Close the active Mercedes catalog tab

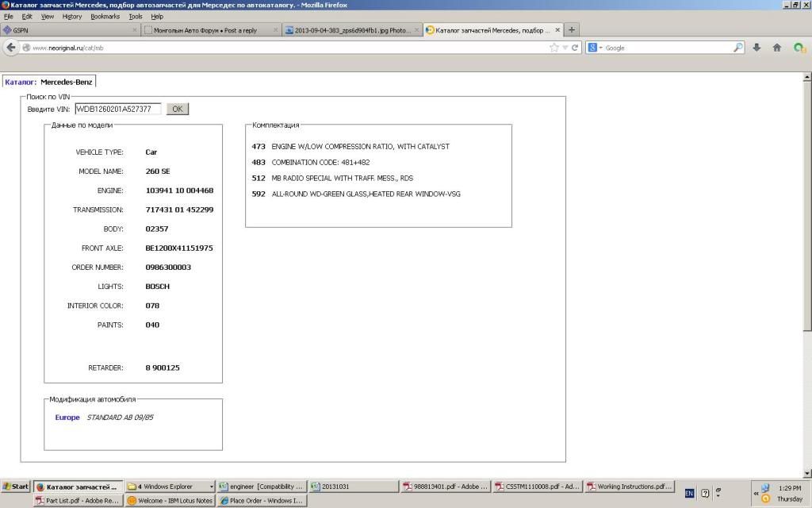(x=557, y=30)
